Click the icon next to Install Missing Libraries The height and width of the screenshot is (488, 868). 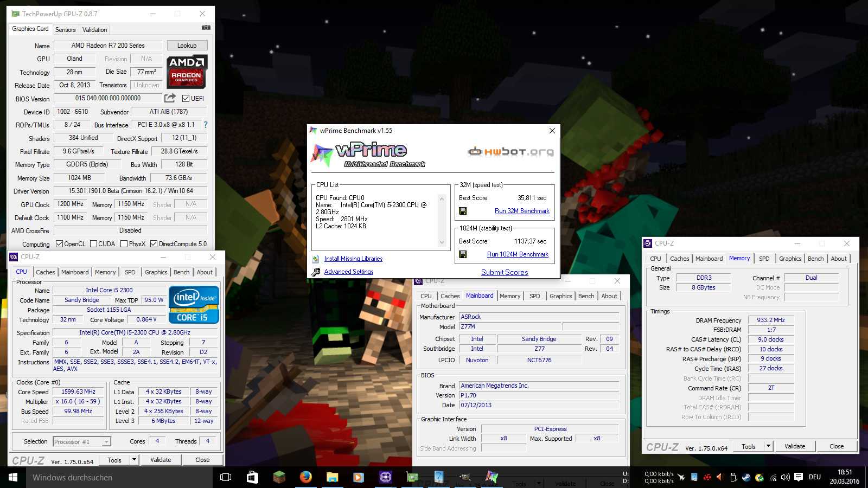(x=316, y=259)
